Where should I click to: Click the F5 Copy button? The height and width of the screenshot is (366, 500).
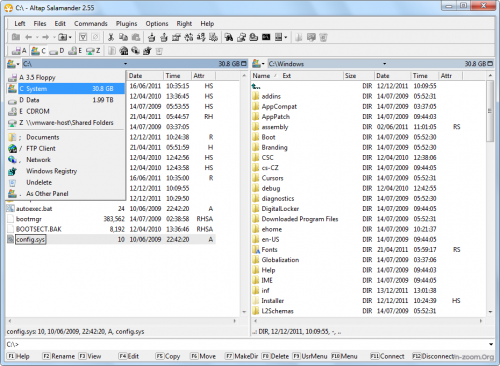[168, 356]
